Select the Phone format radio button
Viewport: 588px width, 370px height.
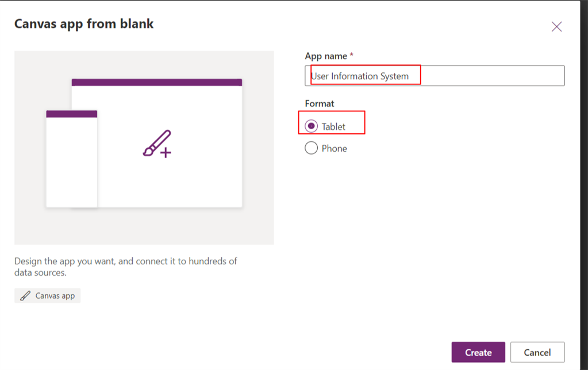311,148
